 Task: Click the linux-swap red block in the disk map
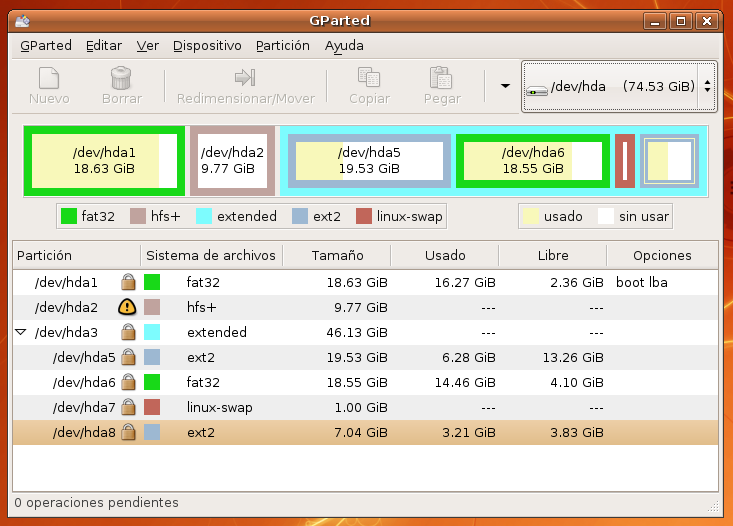tap(625, 160)
